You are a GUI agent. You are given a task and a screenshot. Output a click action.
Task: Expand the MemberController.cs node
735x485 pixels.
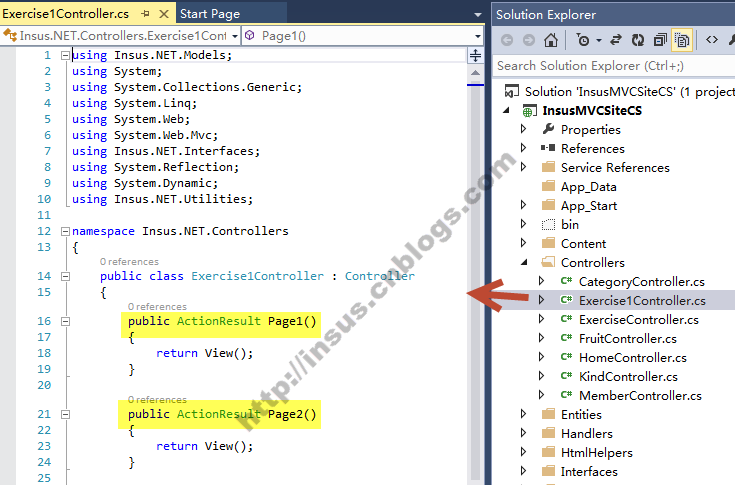coord(541,395)
